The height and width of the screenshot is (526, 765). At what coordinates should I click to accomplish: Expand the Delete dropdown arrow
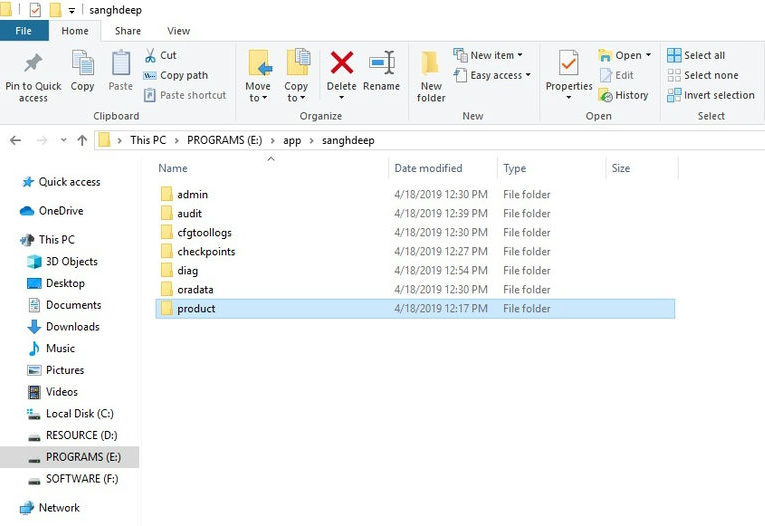click(342, 98)
